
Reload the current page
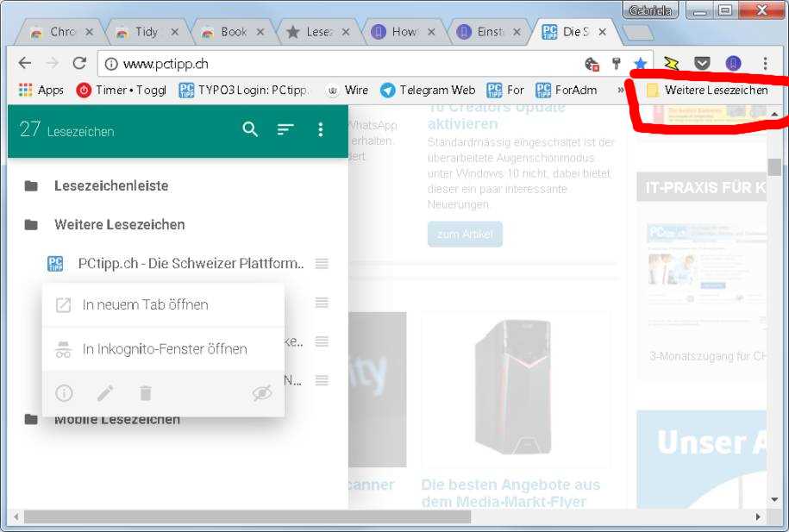[x=79, y=64]
